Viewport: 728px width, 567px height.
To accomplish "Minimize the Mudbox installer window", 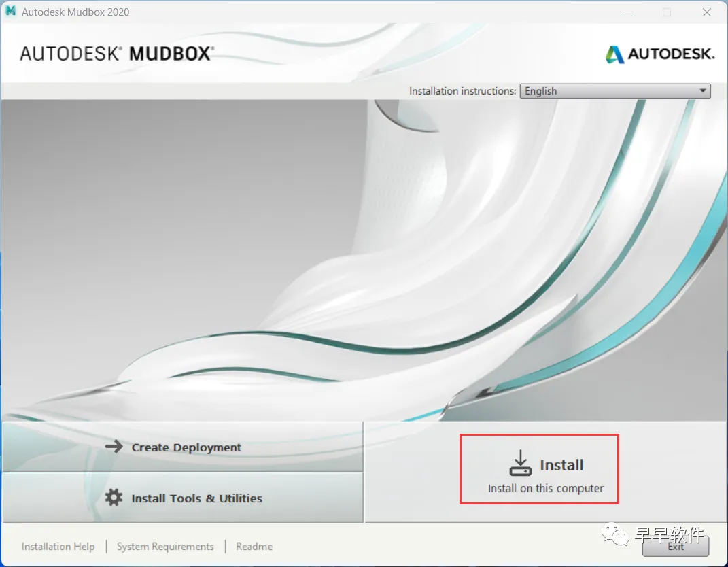I will pyautogui.click(x=627, y=12).
